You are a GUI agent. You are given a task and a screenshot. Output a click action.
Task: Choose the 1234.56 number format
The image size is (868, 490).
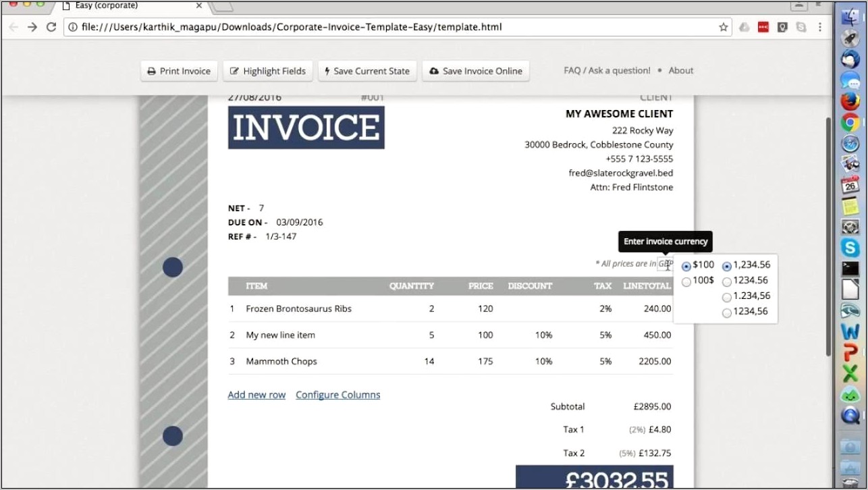(x=727, y=281)
